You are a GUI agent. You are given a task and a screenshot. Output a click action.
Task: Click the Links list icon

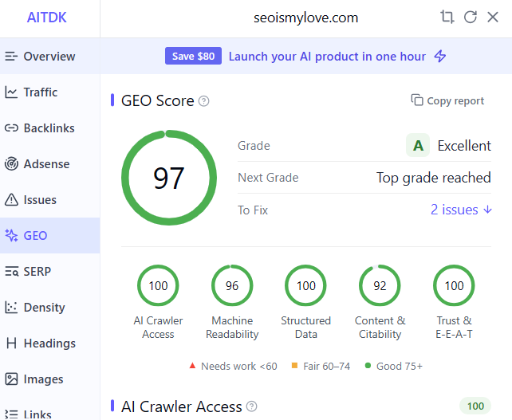click(x=11, y=414)
